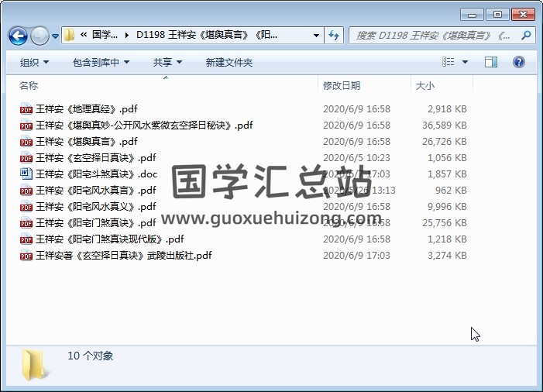This screenshot has height=392, width=543.
Task: Click the 国学... breadcrumb segment
Action: tap(105, 35)
